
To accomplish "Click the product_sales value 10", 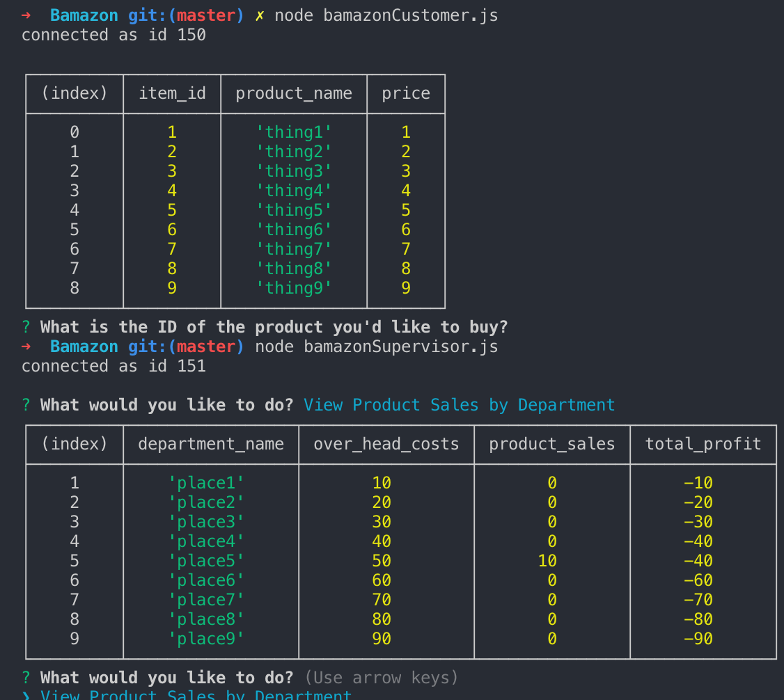I will [547, 561].
